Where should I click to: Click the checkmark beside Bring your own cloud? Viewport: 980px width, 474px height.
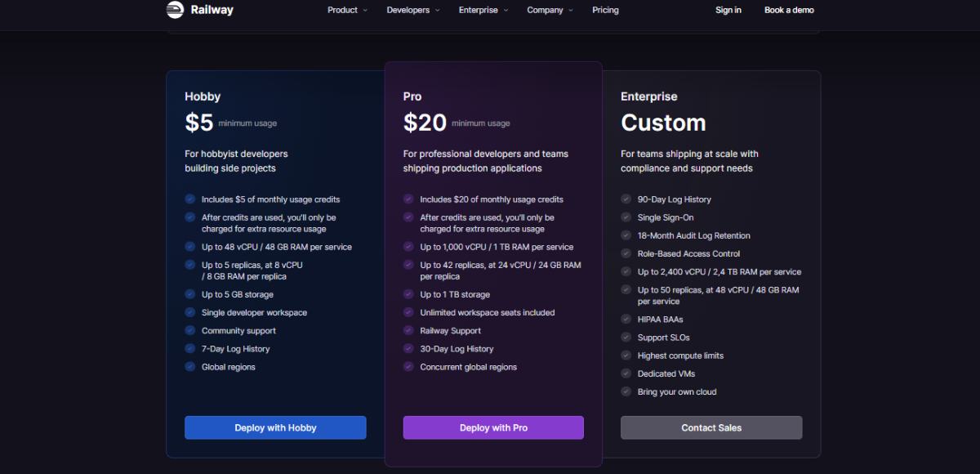[x=626, y=391]
